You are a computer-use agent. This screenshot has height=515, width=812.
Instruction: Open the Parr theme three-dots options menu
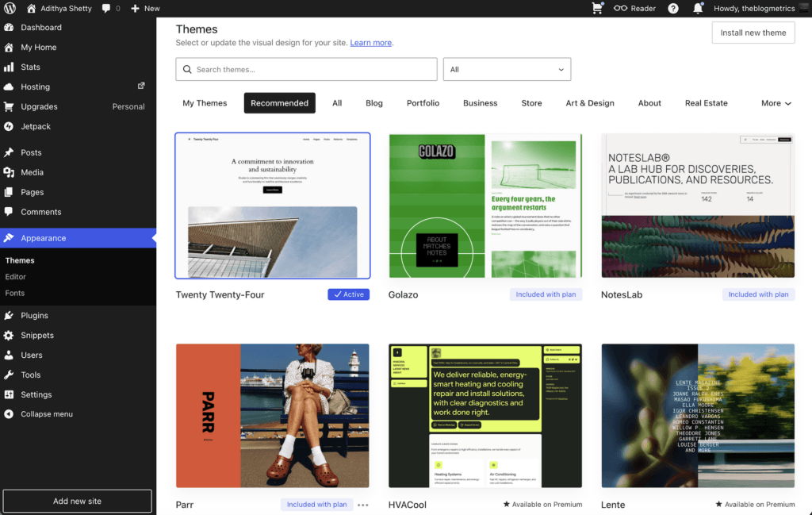[x=363, y=505]
